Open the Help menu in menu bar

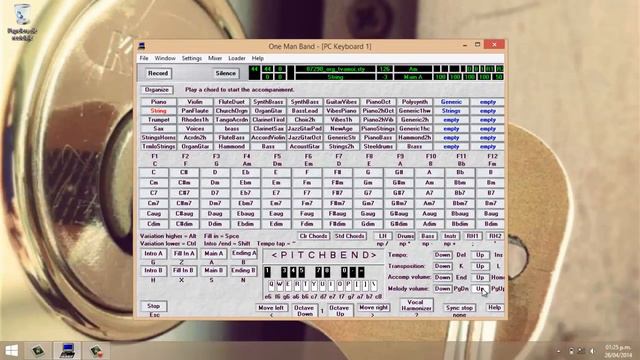coord(258,58)
